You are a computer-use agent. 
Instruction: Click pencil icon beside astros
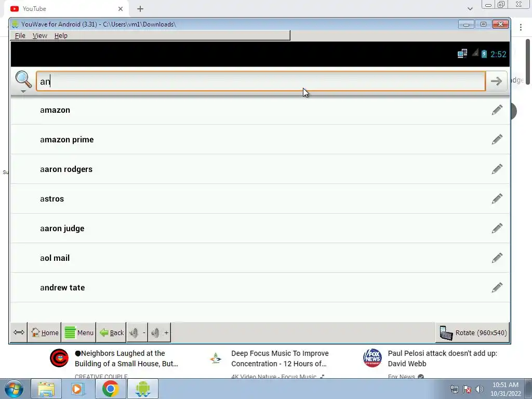click(497, 198)
